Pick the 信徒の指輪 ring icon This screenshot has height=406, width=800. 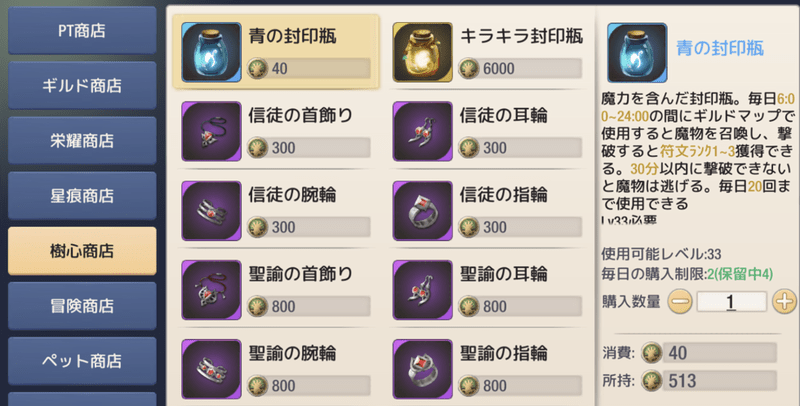click(x=422, y=211)
